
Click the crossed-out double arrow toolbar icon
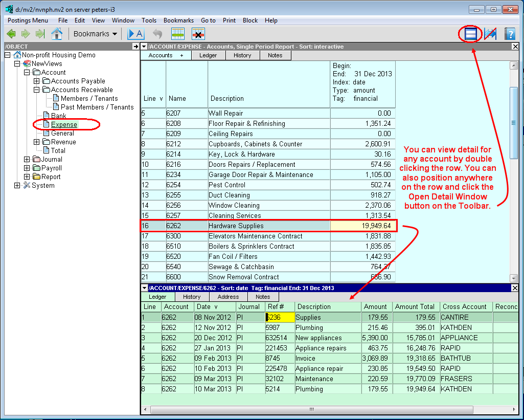pos(490,34)
